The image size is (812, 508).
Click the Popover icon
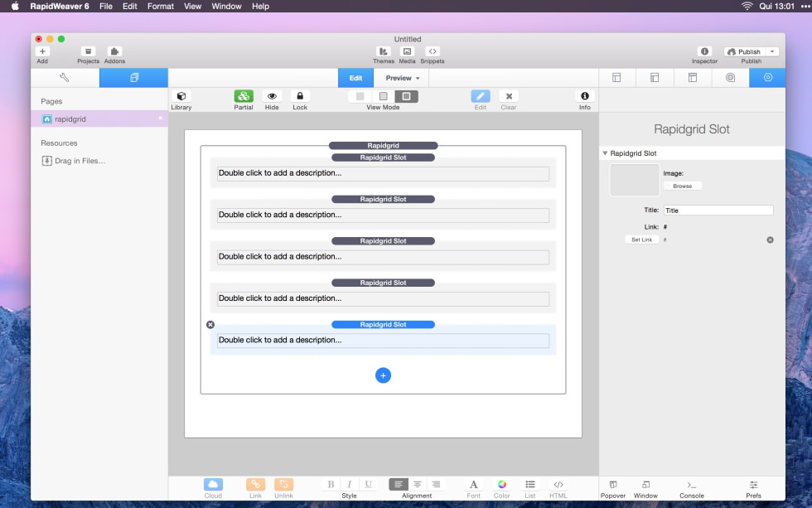pyautogui.click(x=613, y=485)
